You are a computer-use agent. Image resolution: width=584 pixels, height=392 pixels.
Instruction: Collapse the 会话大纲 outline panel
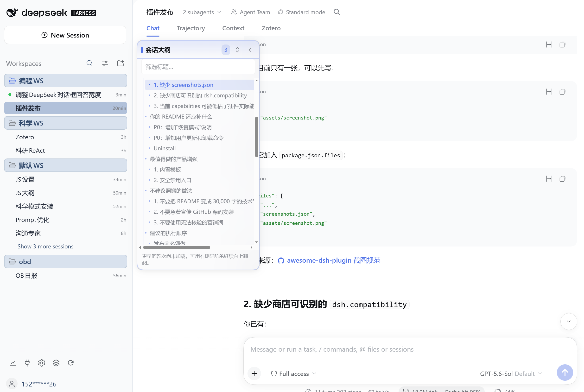[x=250, y=50]
